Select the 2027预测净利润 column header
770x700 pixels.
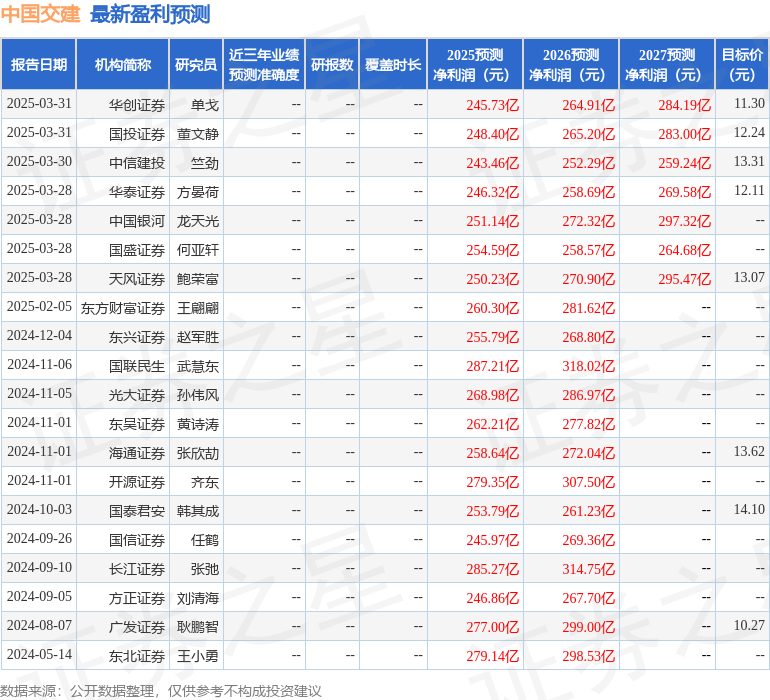(667, 64)
